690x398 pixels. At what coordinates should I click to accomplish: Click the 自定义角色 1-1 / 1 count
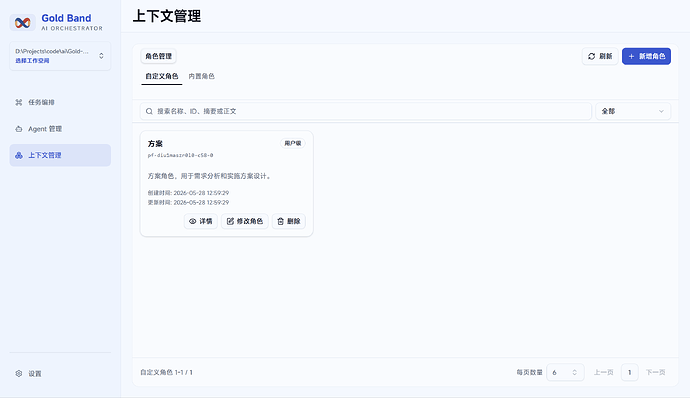click(166, 372)
